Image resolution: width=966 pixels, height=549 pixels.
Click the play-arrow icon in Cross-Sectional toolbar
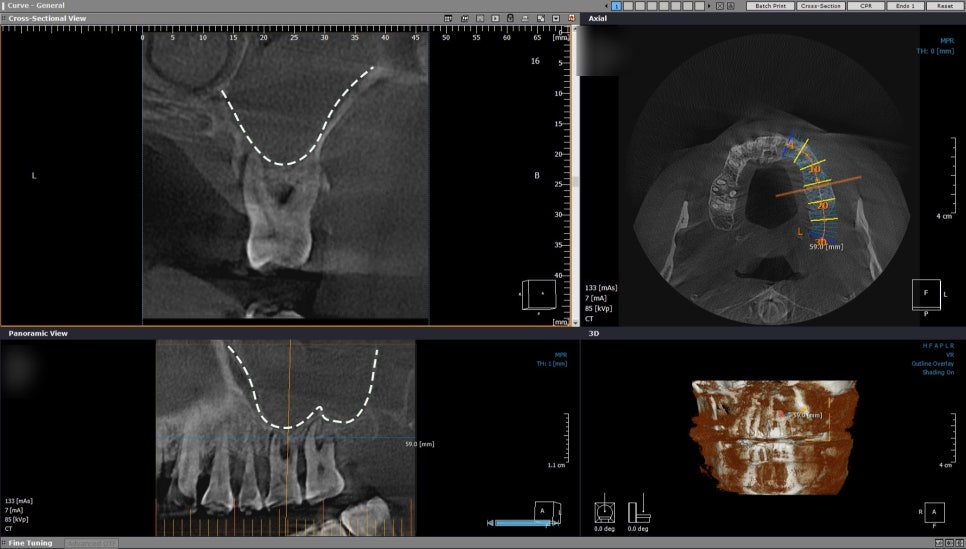point(495,18)
